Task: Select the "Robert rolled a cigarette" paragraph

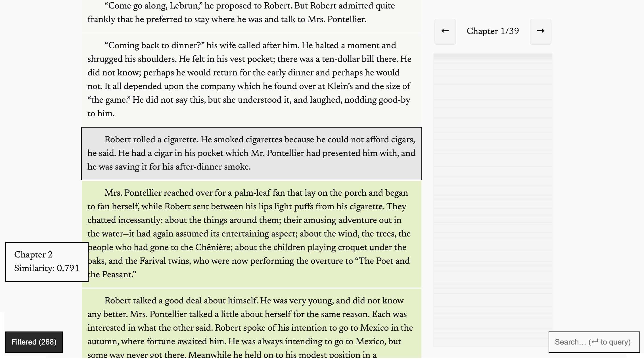Action: tap(252, 153)
